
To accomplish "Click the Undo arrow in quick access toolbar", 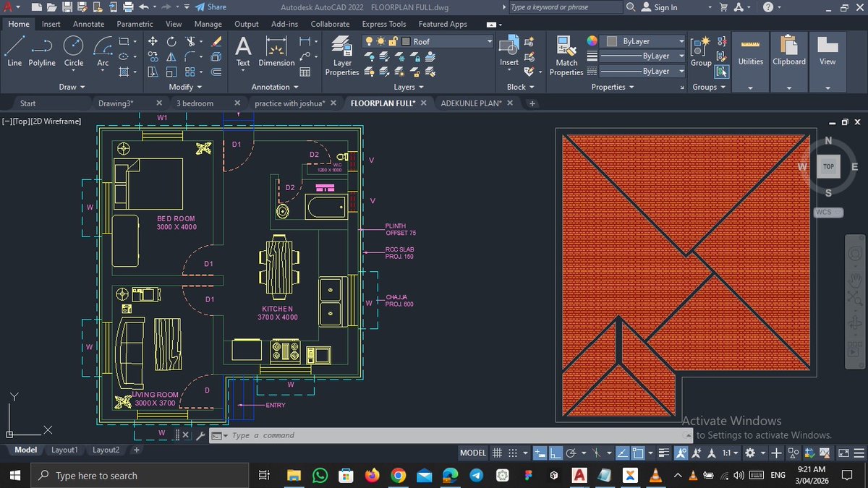I will point(144,7).
